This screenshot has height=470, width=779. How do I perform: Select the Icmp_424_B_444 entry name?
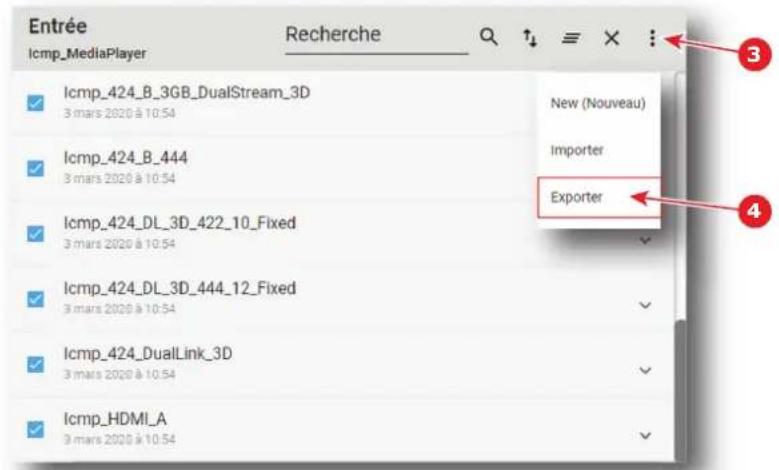[x=126, y=158]
